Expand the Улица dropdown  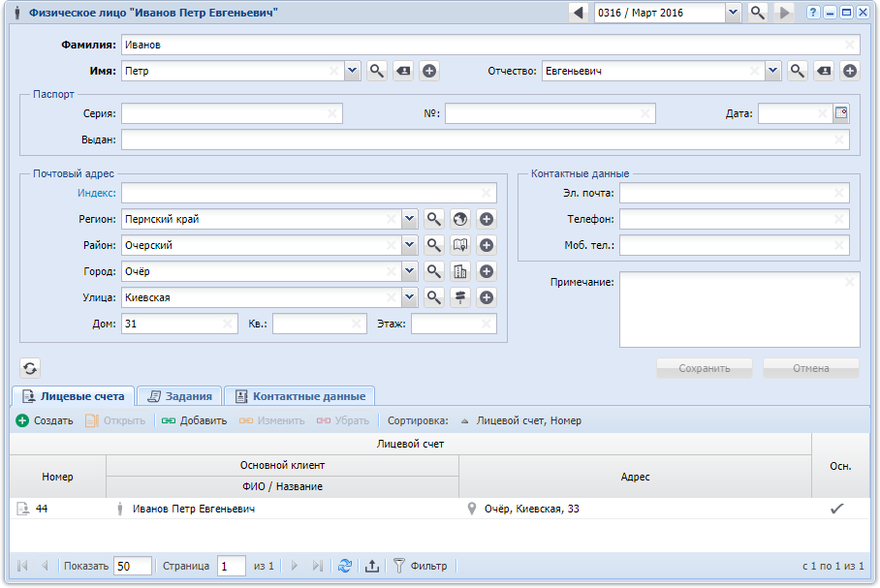click(410, 297)
